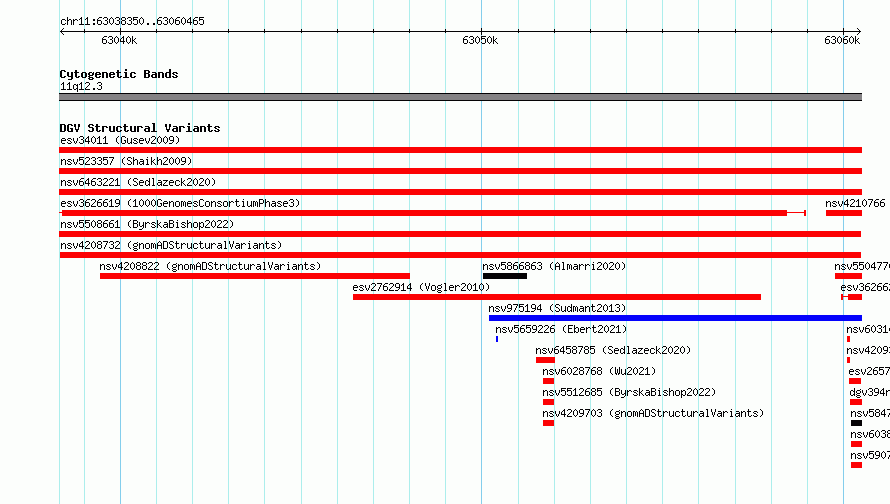Open nsv4209703 (gnomADStructuralVariants) label
Viewport: 890px width, 504px height.
[653, 413]
